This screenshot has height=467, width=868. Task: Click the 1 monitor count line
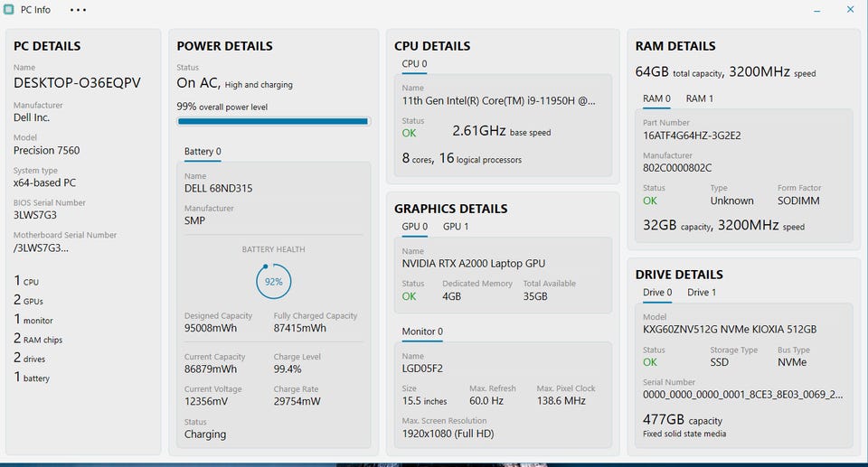pyautogui.click(x=33, y=320)
